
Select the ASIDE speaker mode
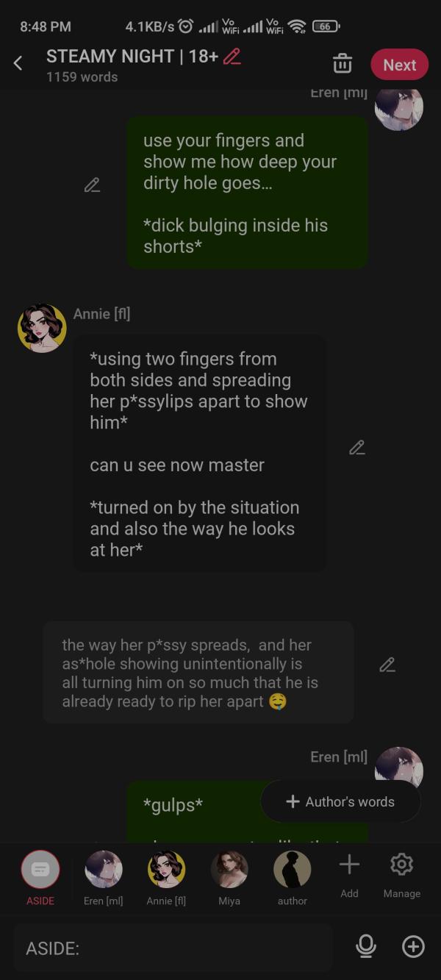pos(40,877)
